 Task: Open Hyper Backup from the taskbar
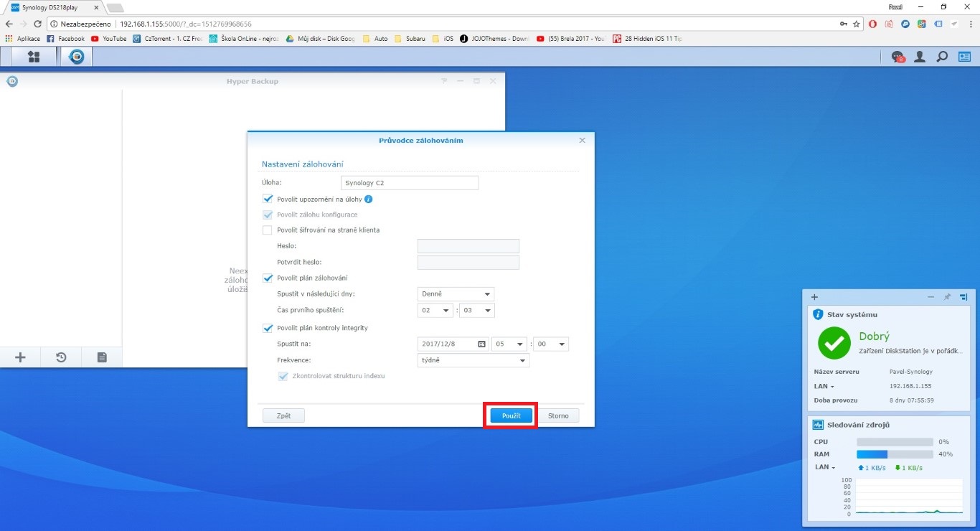[x=76, y=57]
